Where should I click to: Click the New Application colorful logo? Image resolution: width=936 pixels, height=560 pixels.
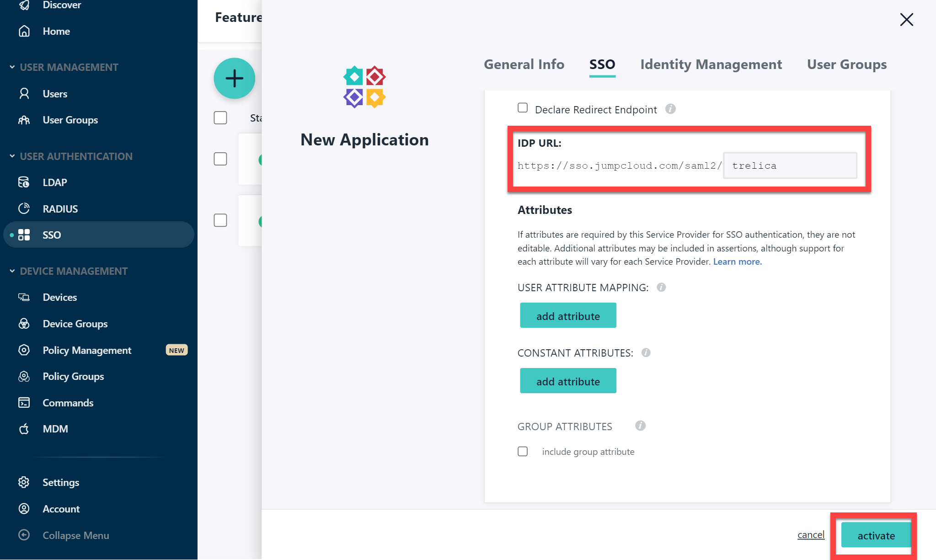click(x=364, y=87)
